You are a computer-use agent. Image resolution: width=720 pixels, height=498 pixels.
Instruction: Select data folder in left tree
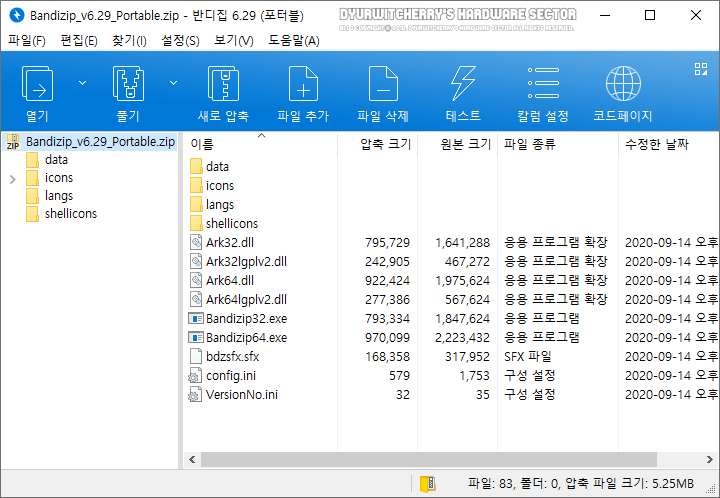coord(56,160)
